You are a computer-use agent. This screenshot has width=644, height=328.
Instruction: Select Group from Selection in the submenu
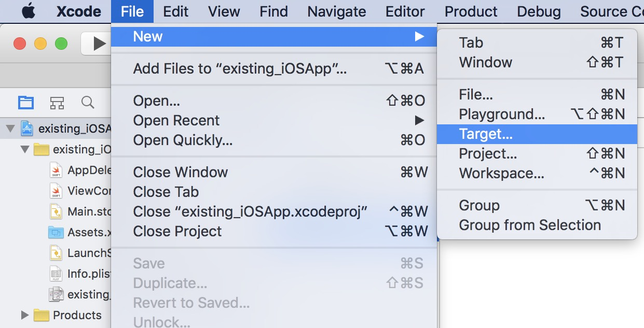pyautogui.click(x=537, y=225)
